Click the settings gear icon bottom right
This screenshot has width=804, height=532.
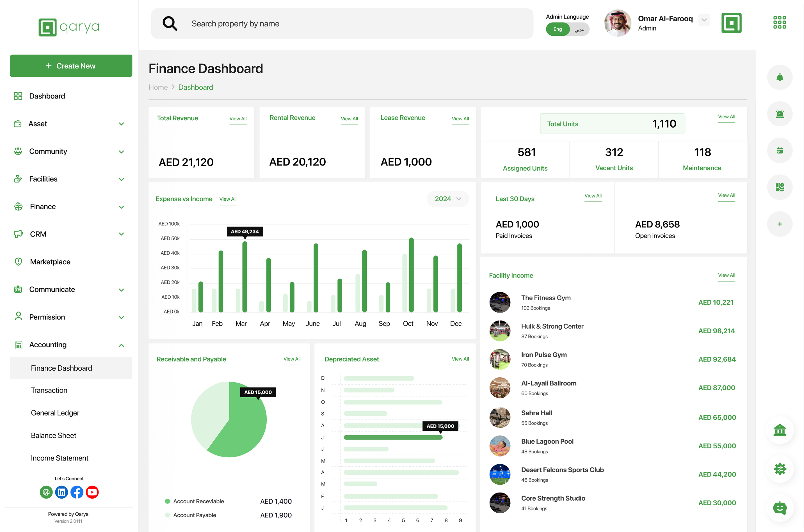tap(780, 469)
